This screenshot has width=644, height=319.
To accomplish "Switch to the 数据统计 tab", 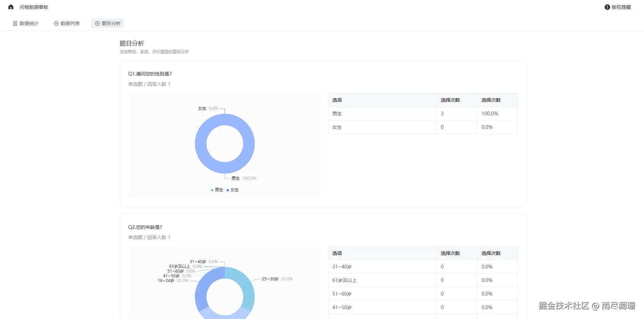I will click(30, 23).
